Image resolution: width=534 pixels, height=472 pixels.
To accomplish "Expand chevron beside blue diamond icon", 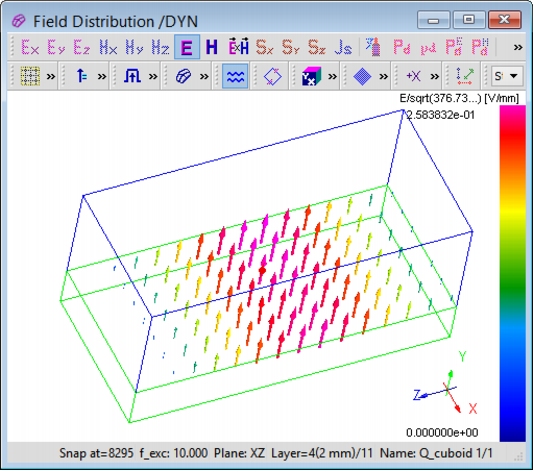I will tap(383, 76).
